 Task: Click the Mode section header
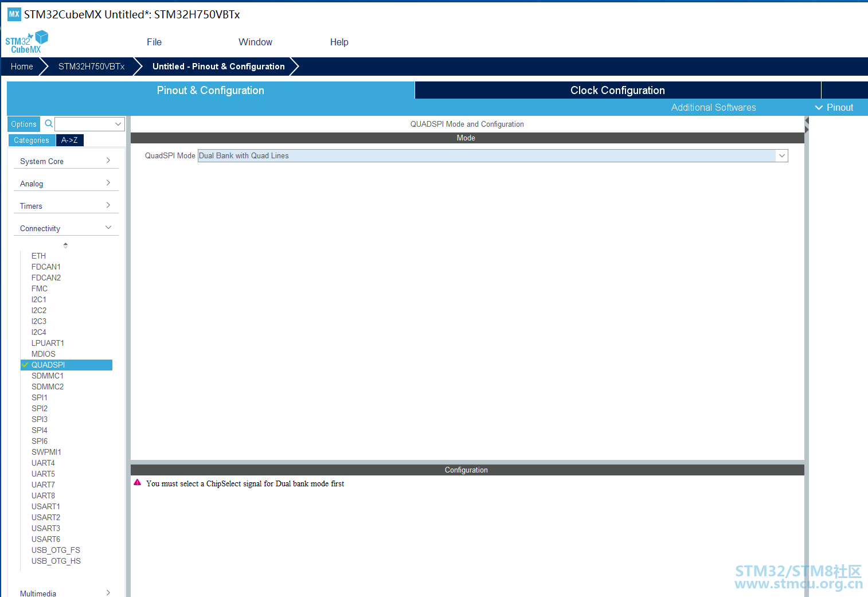[x=467, y=138]
